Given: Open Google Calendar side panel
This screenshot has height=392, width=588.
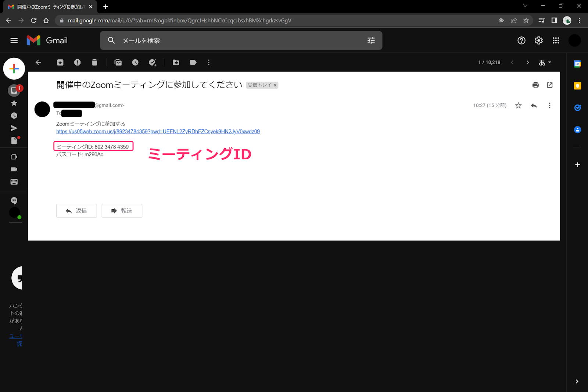Looking at the screenshot, I should 577,64.
